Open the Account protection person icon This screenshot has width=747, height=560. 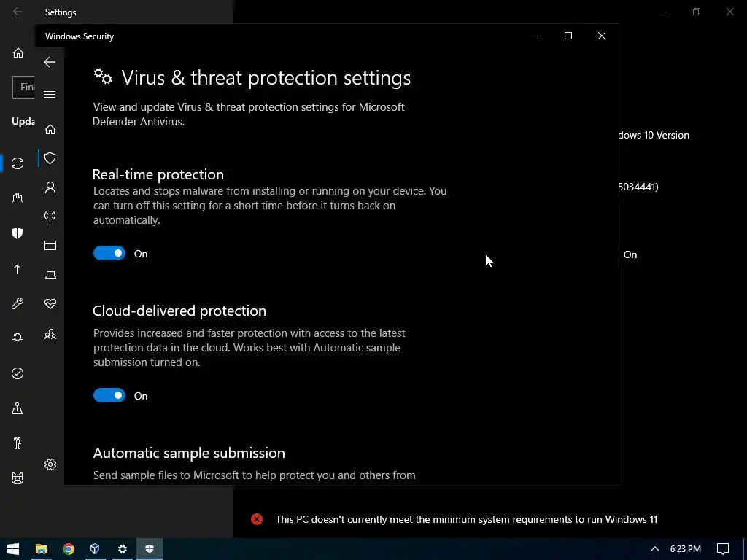coord(50,187)
